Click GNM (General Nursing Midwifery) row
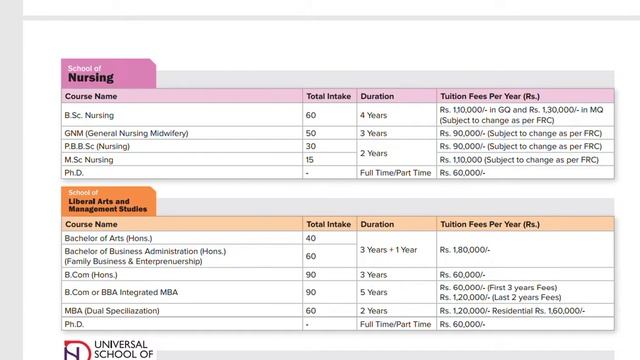 pos(338,133)
